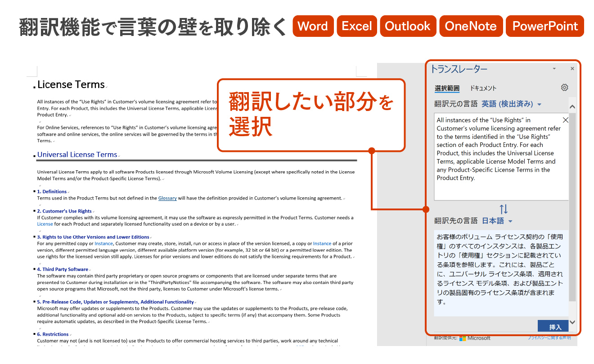
Task: Click the '2. Customer's Use Rights' heading
Action: pos(64,211)
